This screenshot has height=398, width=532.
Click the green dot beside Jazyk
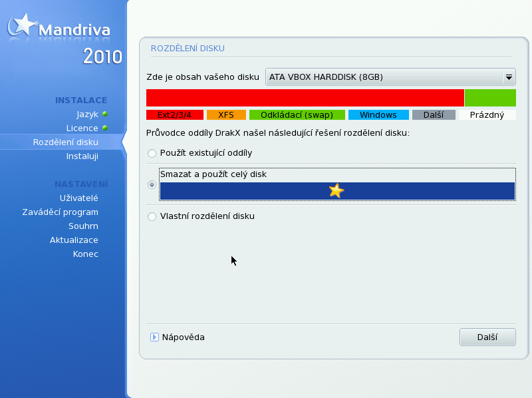pyautogui.click(x=105, y=114)
